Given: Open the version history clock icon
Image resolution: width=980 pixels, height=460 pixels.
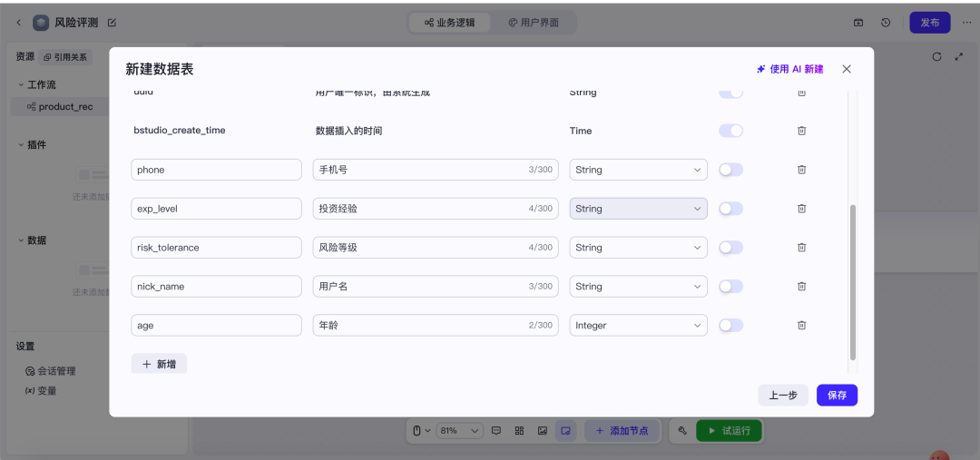Looking at the screenshot, I should [x=886, y=23].
